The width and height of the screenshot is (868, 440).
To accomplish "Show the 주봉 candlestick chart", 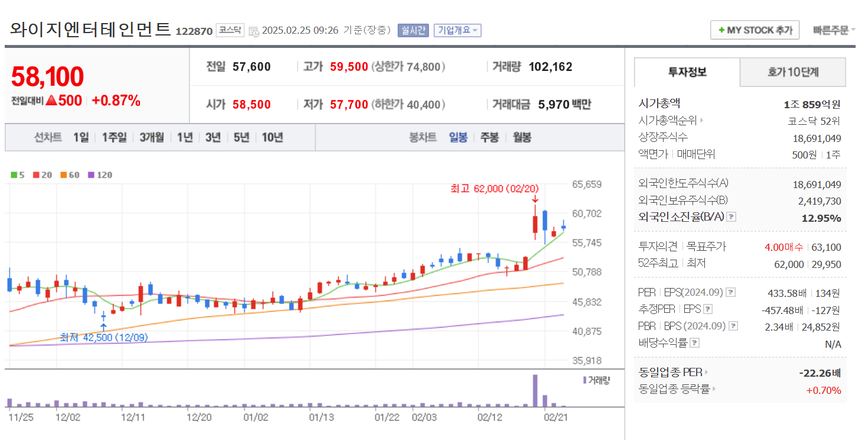I will pos(489,137).
